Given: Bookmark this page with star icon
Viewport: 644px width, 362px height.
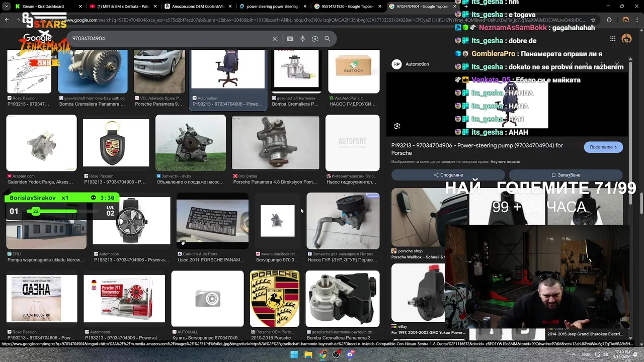Looking at the screenshot, I should tap(593, 20).
